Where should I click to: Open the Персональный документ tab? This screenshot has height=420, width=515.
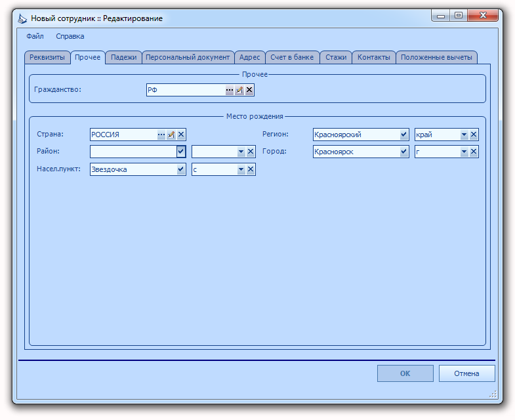[x=188, y=57]
